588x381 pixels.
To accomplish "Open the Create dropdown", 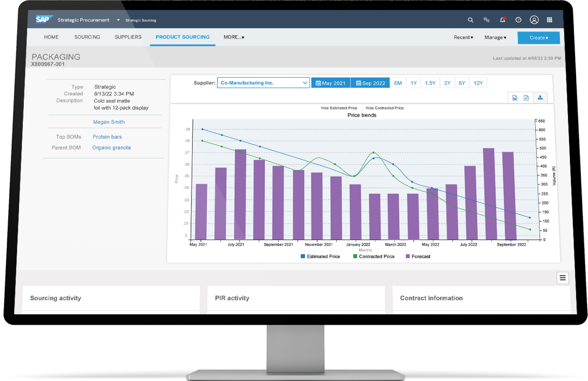I will point(538,38).
